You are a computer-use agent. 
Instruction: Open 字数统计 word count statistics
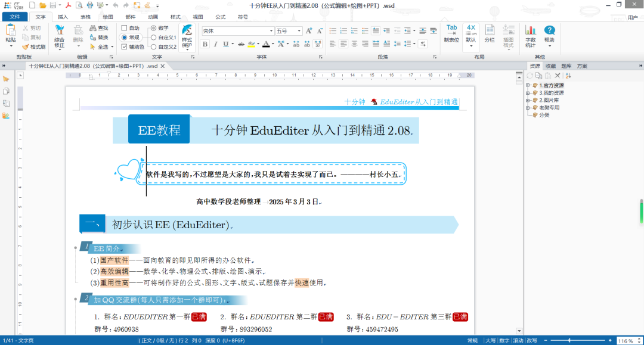531,36
